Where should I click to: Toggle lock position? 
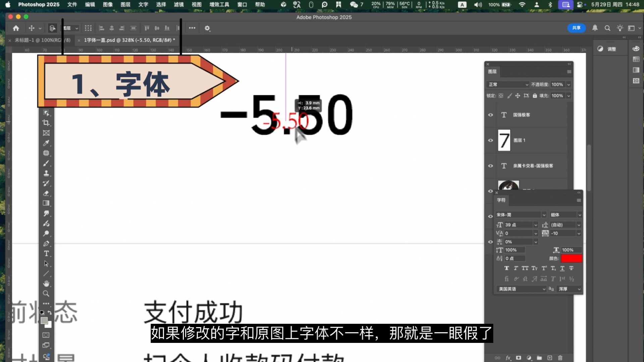pyautogui.click(x=518, y=96)
